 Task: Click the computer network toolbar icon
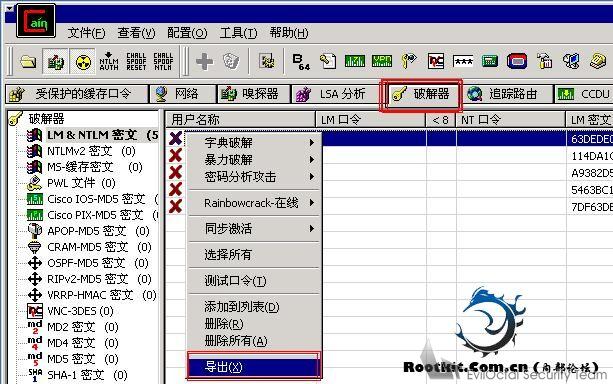coord(571,61)
